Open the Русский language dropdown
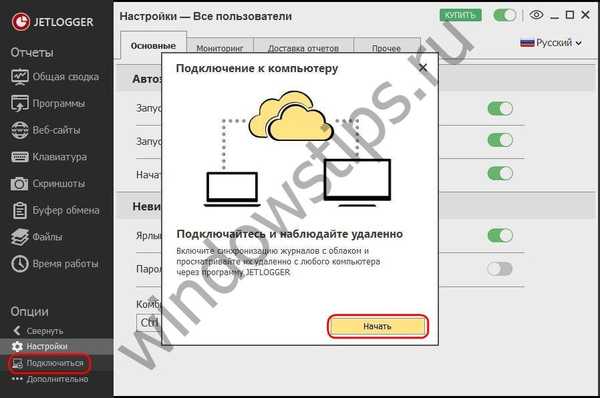The height and width of the screenshot is (398, 600). pyautogui.click(x=551, y=43)
